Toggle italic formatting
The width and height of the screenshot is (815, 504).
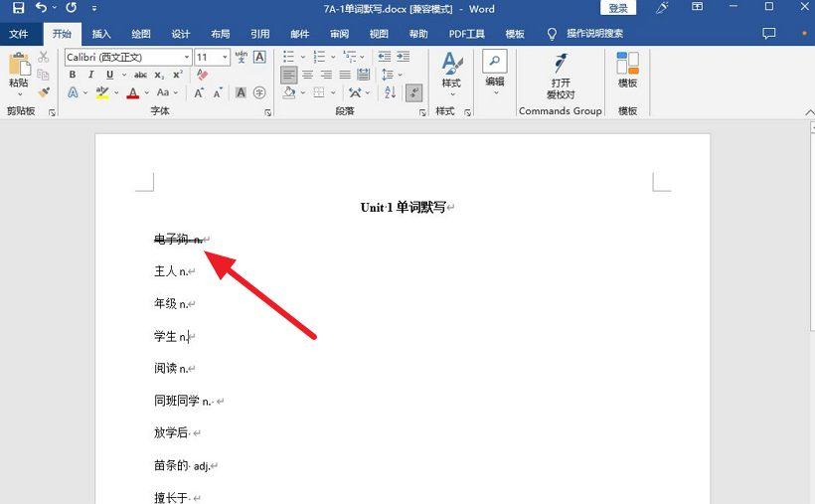tap(91, 75)
